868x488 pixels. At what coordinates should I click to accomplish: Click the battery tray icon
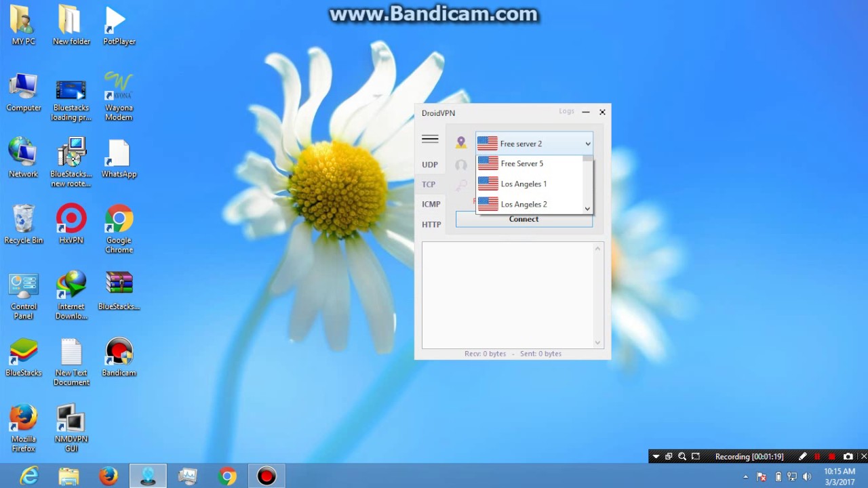coord(778,476)
